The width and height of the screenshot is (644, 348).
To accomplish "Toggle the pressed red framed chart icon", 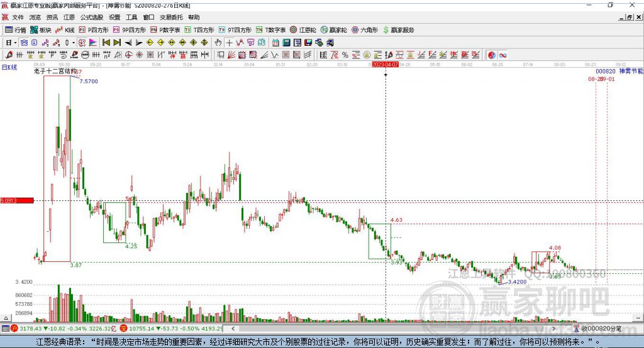I will 82,43.
